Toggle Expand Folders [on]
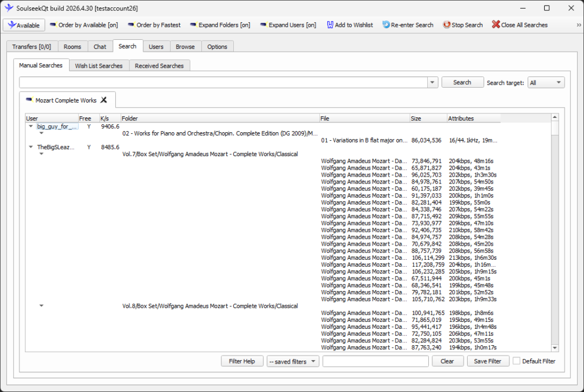The image size is (584, 392). click(220, 25)
